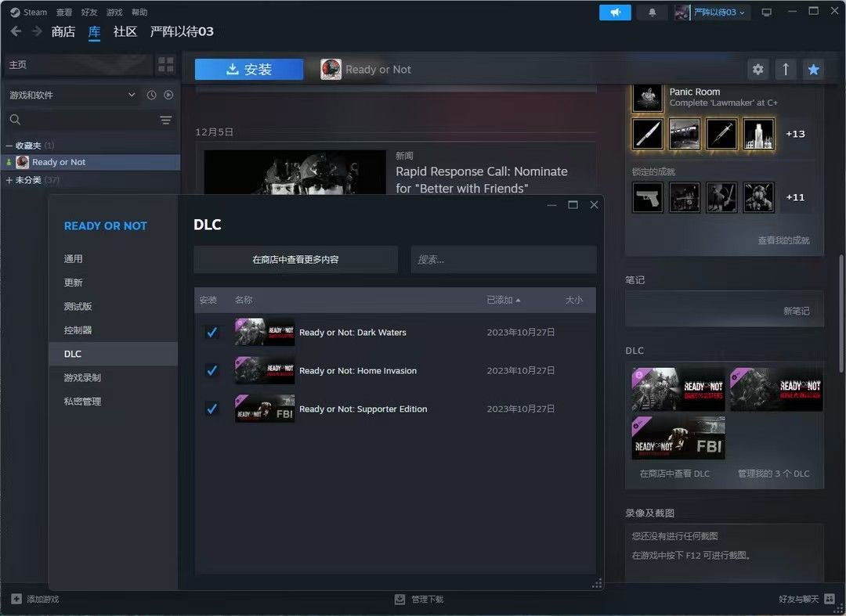This screenshot has width=846, height=616.
Task: Toggle Ready or Not: Supporter Edition checkbox
Action: [211, 409]
